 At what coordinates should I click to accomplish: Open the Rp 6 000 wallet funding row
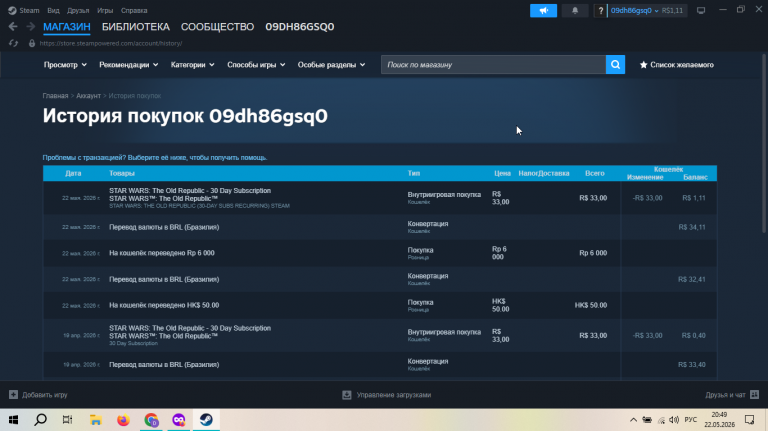click(x=380, y=253)
